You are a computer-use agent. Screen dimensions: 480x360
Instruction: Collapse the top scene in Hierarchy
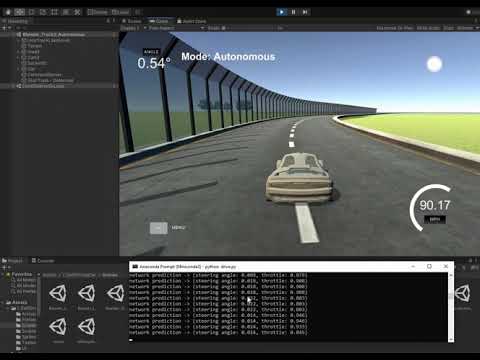click(13, 35)
